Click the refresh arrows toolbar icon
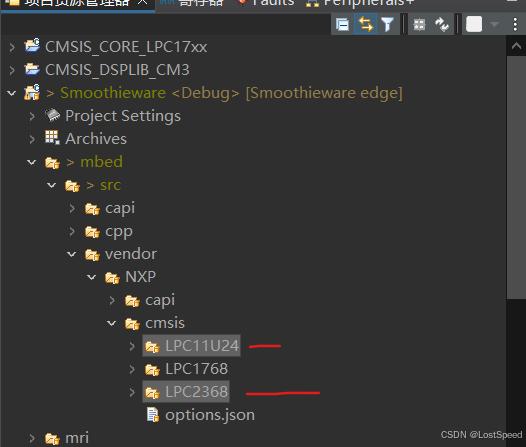 point(442,24)
